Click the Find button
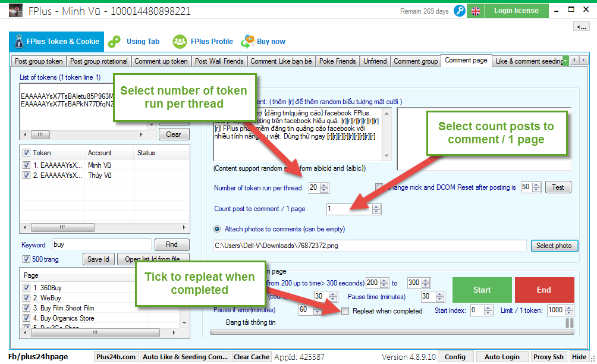The height and width of the screenshot is (364, 597). pyautogui.click(x=172, y=244)
